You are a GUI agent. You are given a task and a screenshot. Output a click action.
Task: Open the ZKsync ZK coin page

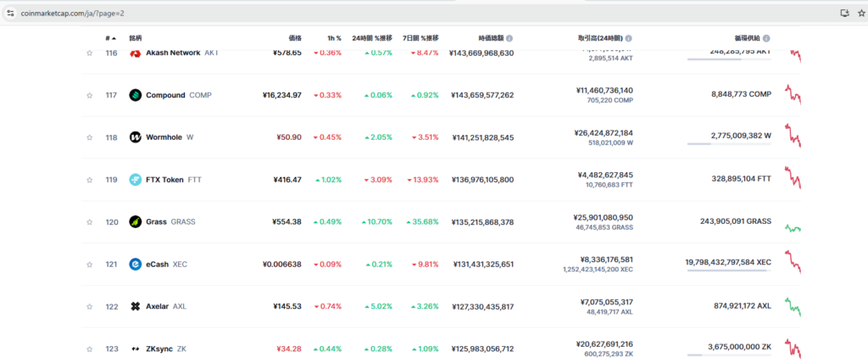point(166,349)
